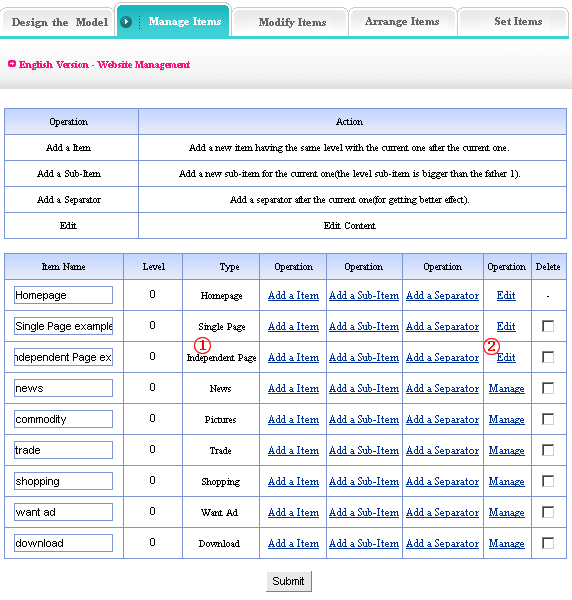Select the shopping row delete checkbox
Screen dimensions: 572x600
coord(548,481)
